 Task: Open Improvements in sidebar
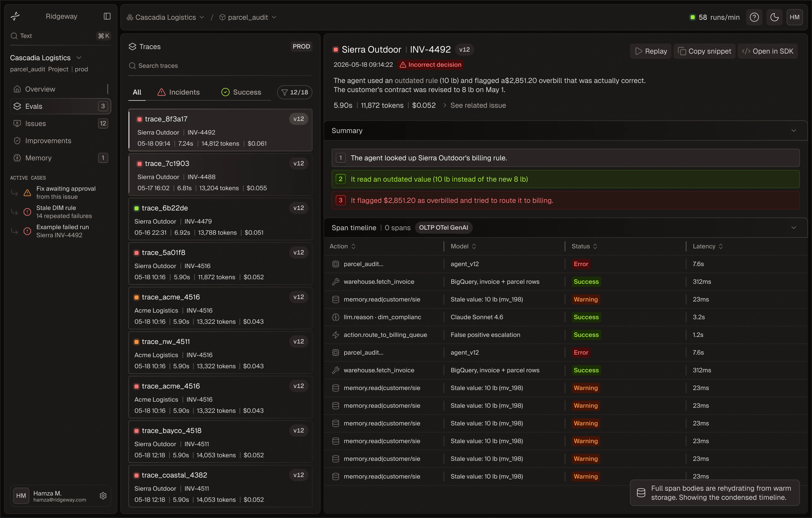coord(60,141)
